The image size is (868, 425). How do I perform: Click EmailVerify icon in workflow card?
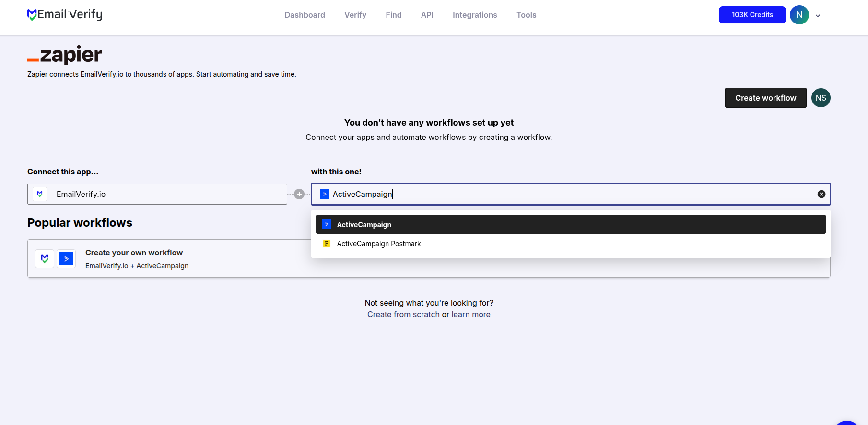(45, 259)
